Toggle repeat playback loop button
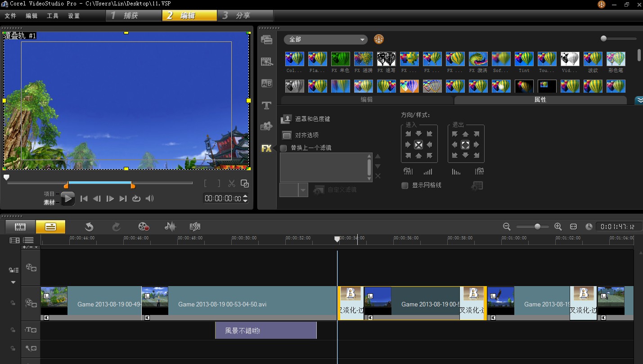The height and width of the screenshot is (364, 643). point(136,198)
